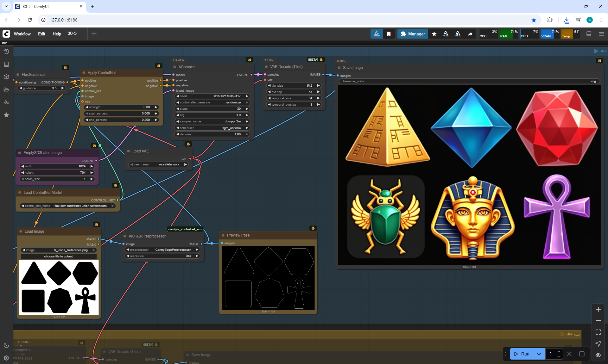Open the queue history sidebar icon
Screen dimensions: 608x364
coord(6,52)
